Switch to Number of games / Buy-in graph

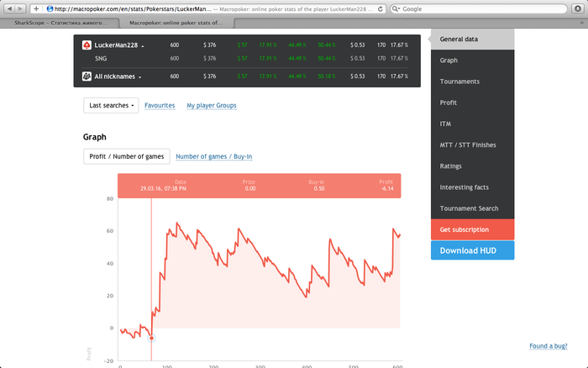pyautogui.click(x=213, y=156)
